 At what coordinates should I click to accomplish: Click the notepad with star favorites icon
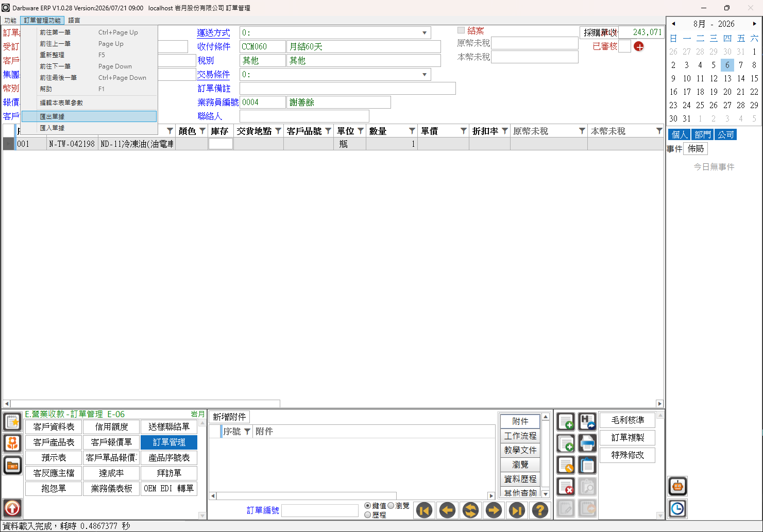[x=12, y=422]
